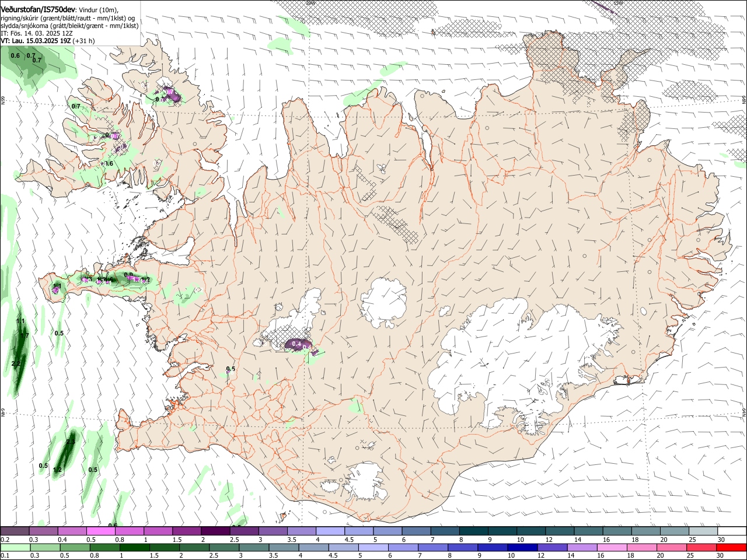Viewport: 747px width, 560px height.
Task: Click the 66N latitude label on the right edge
Action: point(744,101)
